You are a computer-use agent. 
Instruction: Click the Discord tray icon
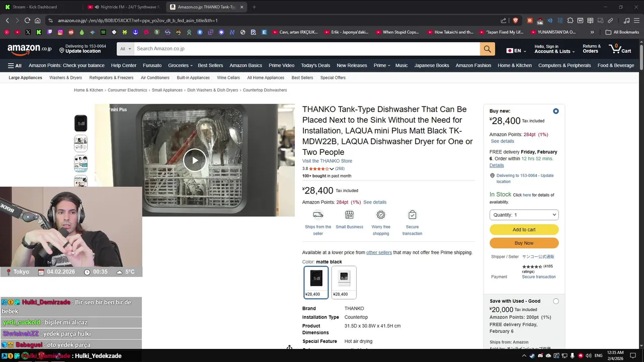(x=540, y=355)
